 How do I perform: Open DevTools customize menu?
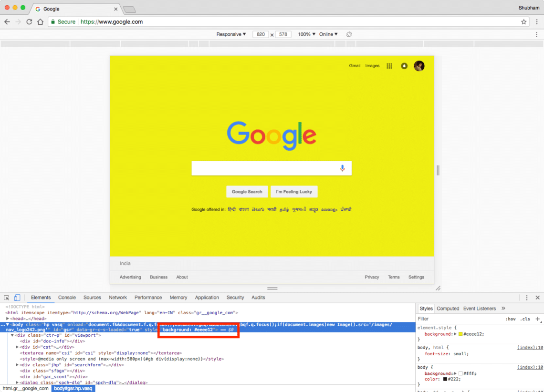click(x=527, y=298)
